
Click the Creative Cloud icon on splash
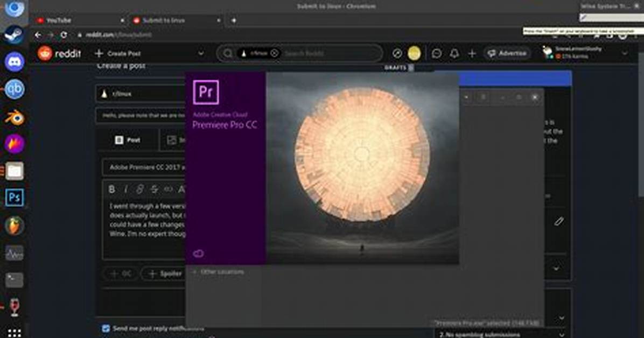point(198,253)
